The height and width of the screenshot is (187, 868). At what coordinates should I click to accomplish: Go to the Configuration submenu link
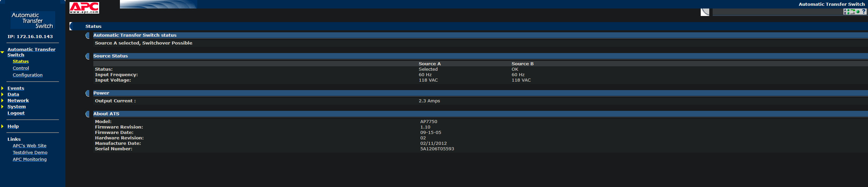28,75
